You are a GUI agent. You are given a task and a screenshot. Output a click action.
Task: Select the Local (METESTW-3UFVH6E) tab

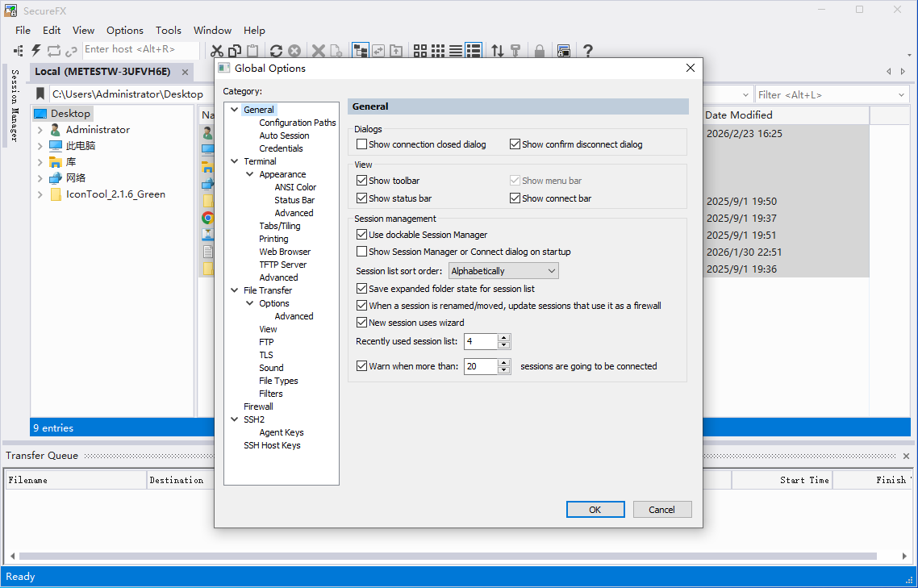click(102, 72)
